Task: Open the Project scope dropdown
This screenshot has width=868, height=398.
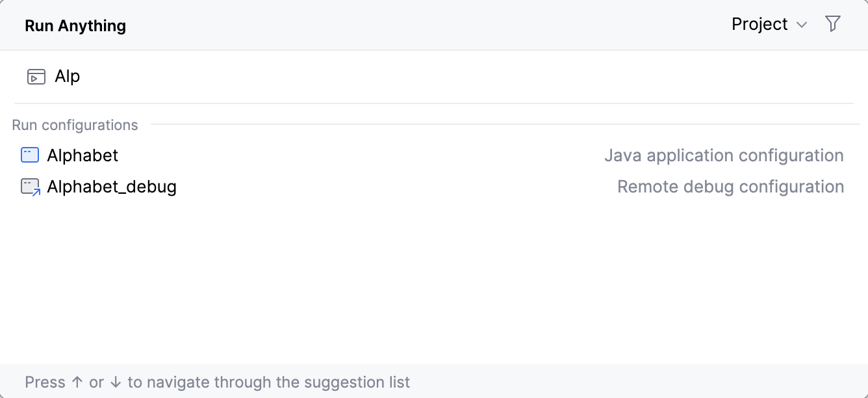Action: [769, 24]
